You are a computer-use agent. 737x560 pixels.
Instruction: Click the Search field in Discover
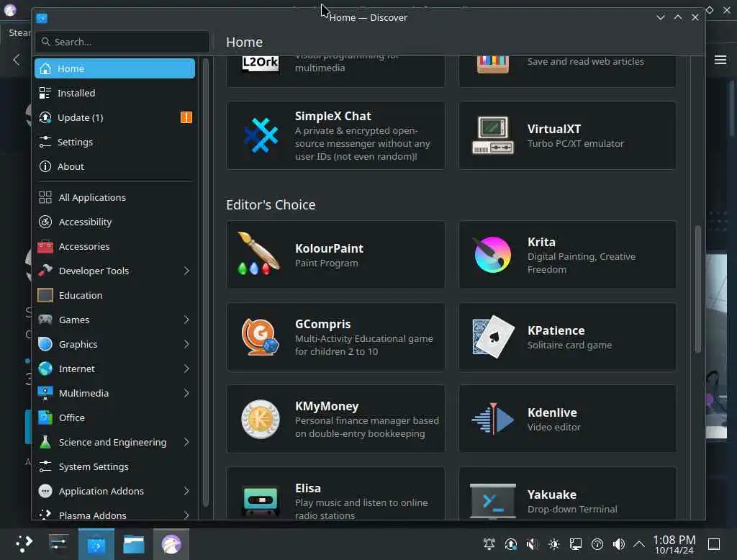[122, 42]
